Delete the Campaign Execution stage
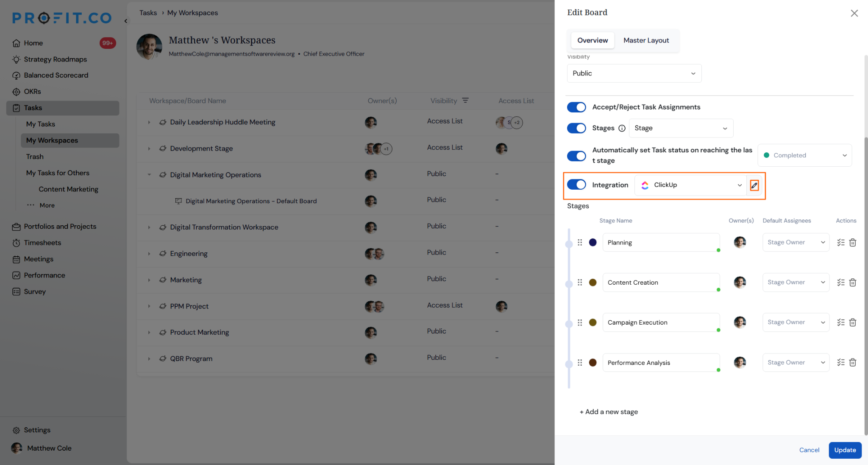This screenshot has width=868, height=465. [x=853, y=322]
